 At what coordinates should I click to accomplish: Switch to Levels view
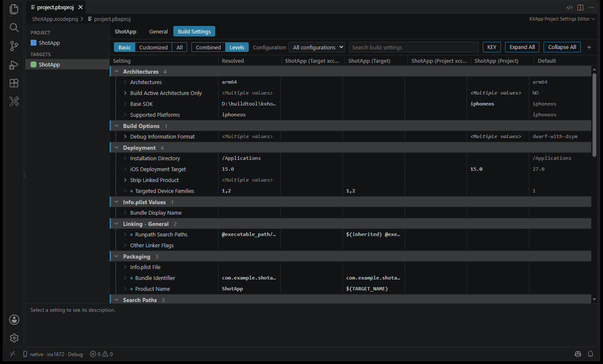[x=237, y=47]
